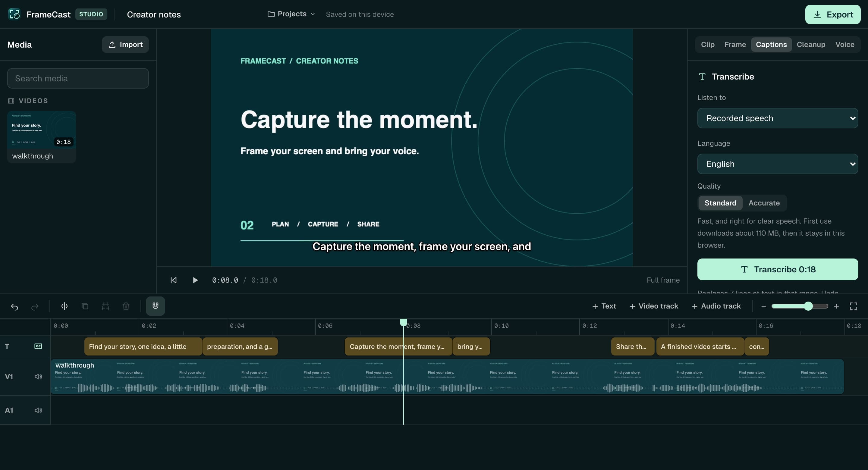
Task: Open the Language dropdown
Action: tap(778, 164)
